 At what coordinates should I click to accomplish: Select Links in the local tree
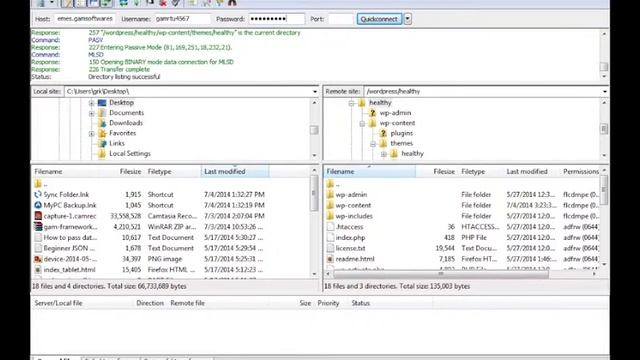point(117,143)
